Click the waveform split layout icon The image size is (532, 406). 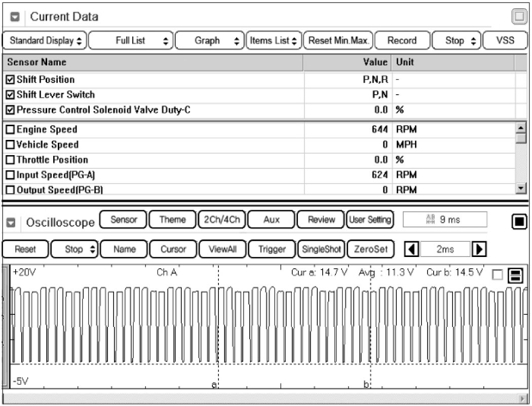tap(517, 275)
